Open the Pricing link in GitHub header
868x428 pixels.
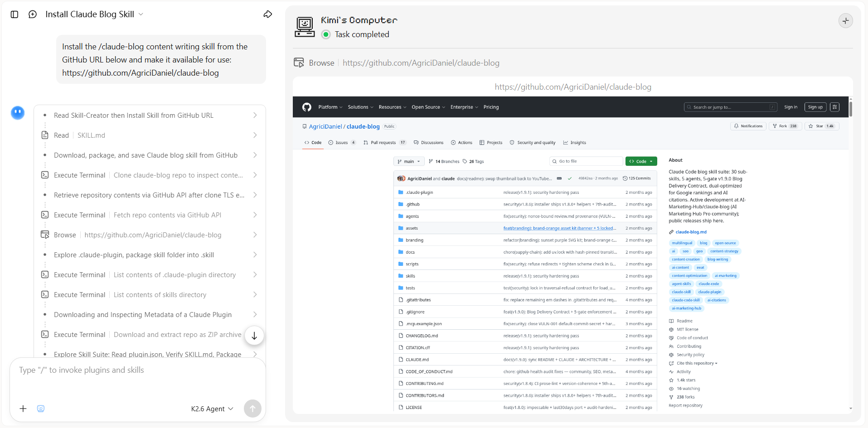click(x=491, y=107)
